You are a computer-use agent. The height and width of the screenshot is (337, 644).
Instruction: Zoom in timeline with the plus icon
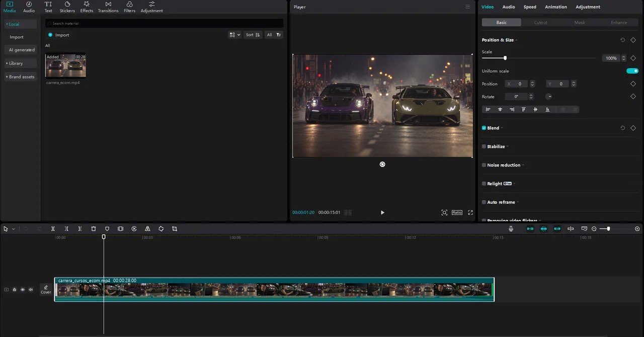pyautogui.click(x=637, y=229)
